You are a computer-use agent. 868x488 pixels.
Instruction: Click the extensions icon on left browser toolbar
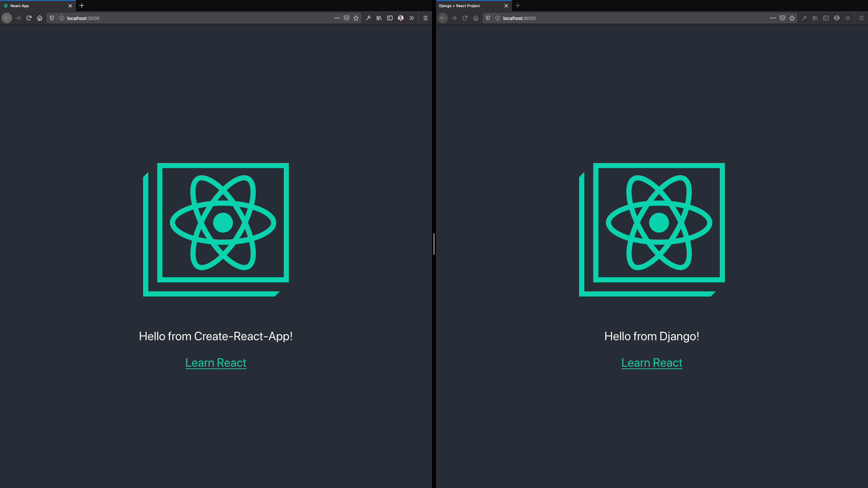[x=411, y=18]
